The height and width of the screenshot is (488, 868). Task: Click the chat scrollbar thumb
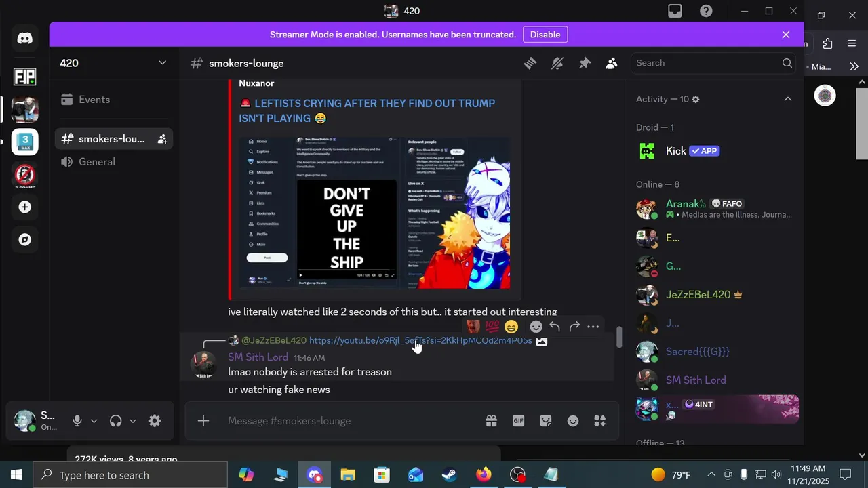coord(618,338)
